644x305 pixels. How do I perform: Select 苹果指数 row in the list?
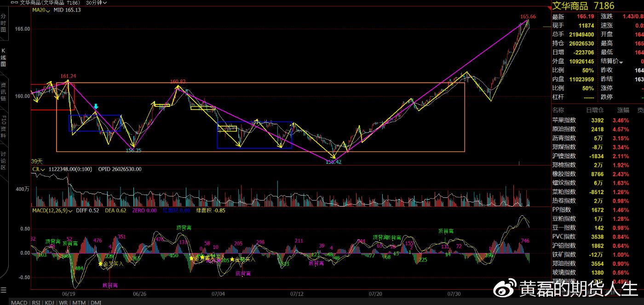[598, 121]
